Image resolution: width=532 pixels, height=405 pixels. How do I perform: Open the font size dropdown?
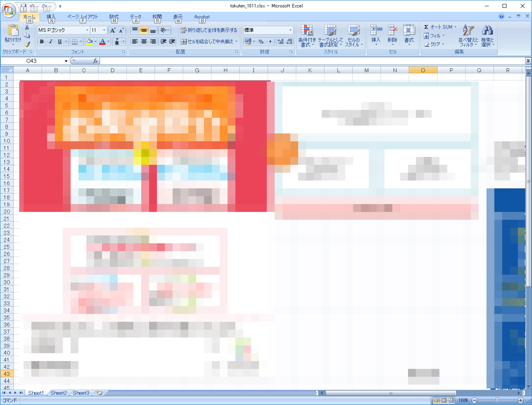tap(104, 30)
